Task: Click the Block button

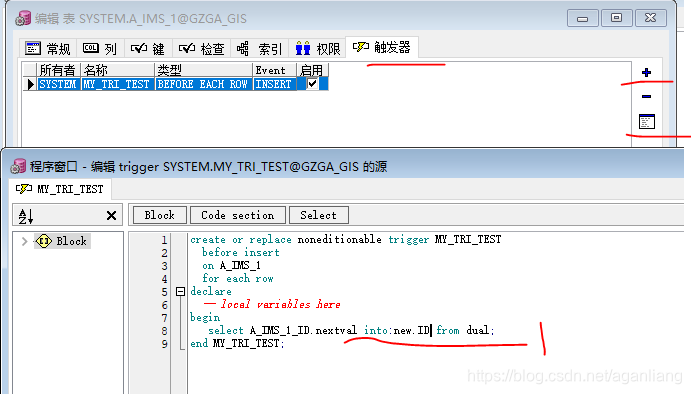Action: (160, 215)
